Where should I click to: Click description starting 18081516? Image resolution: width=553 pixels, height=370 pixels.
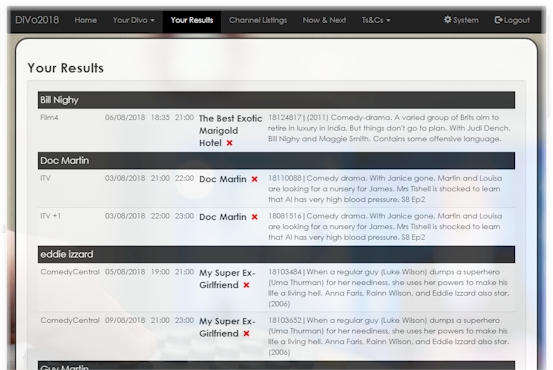pos(385,227)
